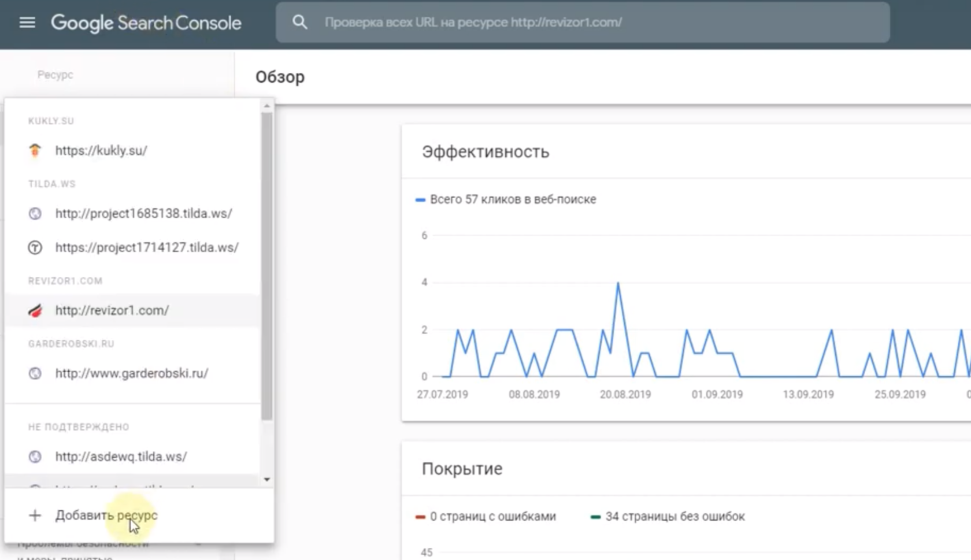Click the revizor1.com red favicon
The image size is (971, 560).
pos(35,310)
